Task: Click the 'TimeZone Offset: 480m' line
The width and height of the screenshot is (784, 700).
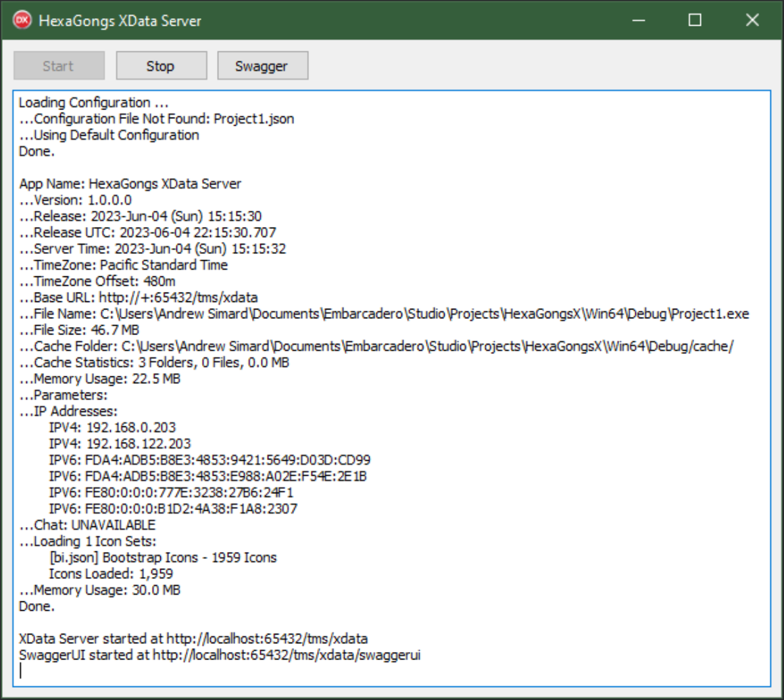Action: point(97,281)
